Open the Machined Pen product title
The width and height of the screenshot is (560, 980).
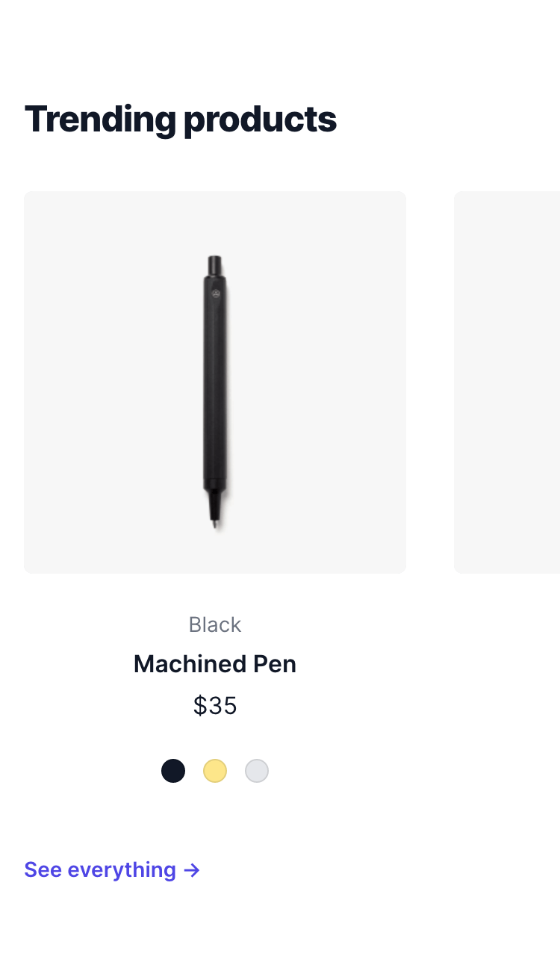[x=215, y=664]
